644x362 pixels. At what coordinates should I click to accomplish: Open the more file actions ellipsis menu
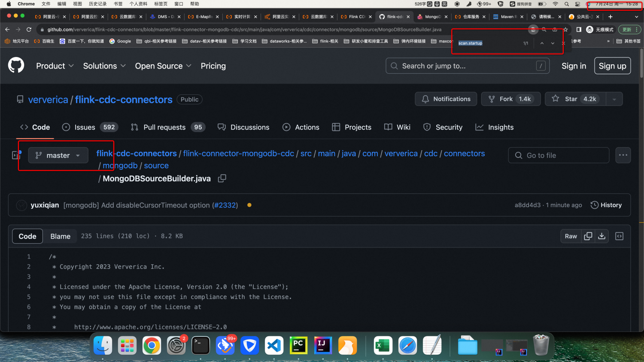(x=623, y=155)
